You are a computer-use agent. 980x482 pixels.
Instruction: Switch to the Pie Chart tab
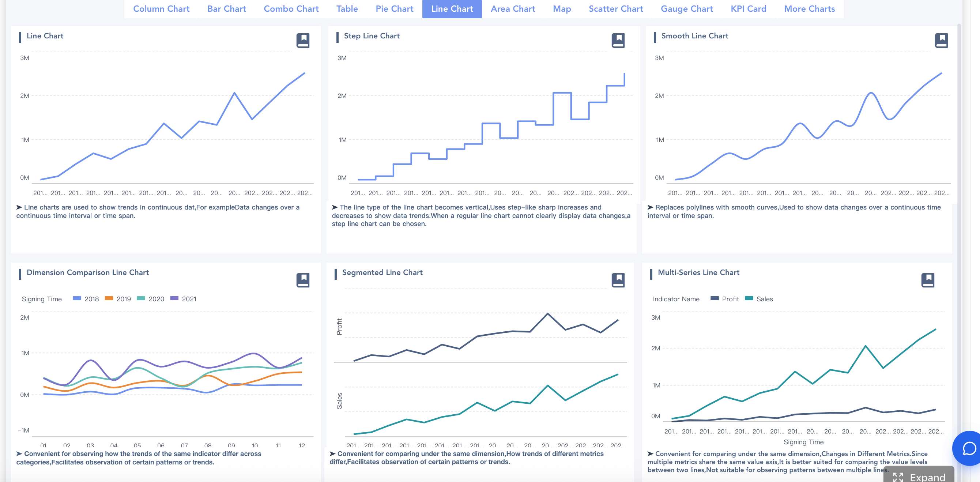point(394,9)
